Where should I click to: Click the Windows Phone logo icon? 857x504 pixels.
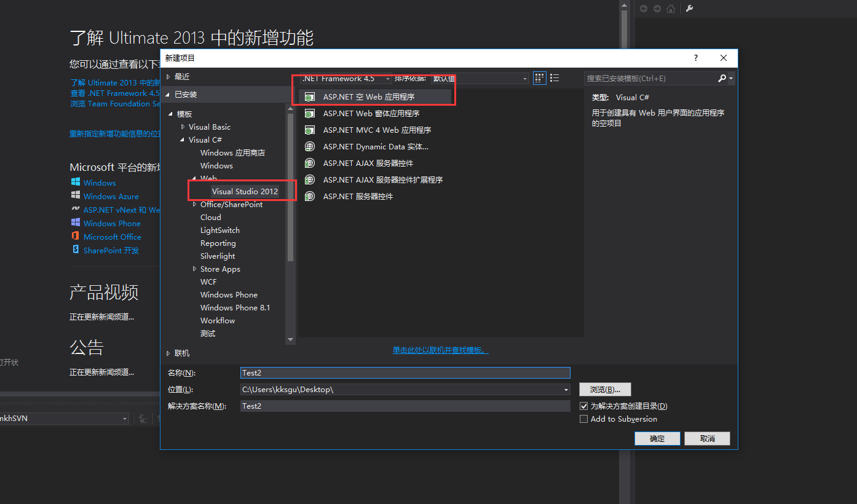(76, 223)
